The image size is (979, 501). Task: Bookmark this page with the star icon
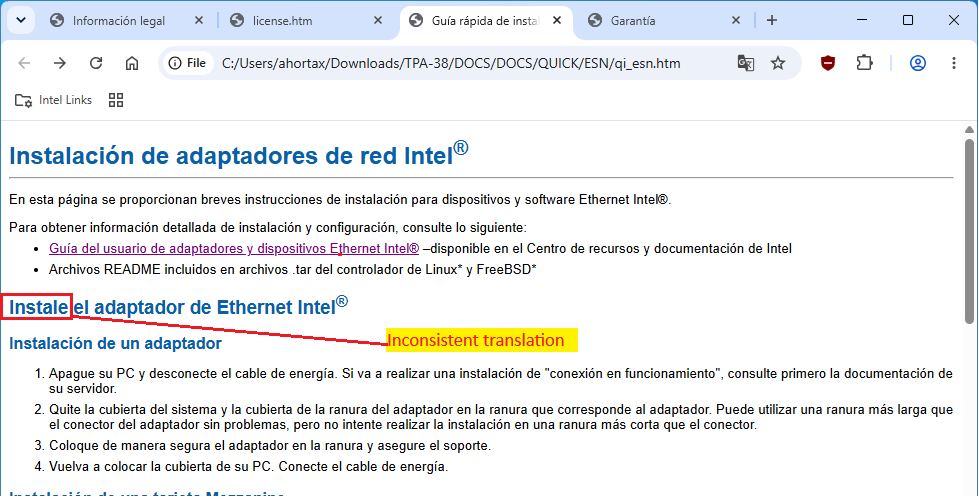pos(777,63)
